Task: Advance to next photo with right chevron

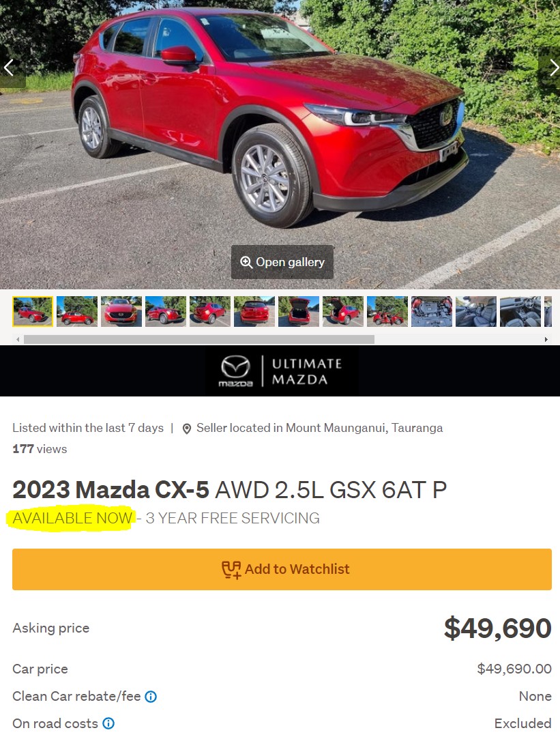Action: tap(553, 68)
